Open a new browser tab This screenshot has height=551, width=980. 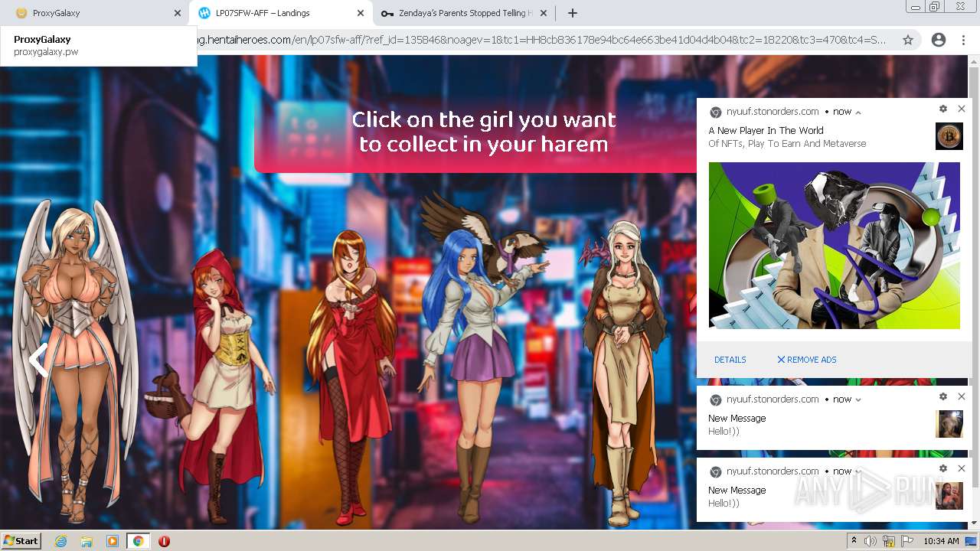(572, 13)
